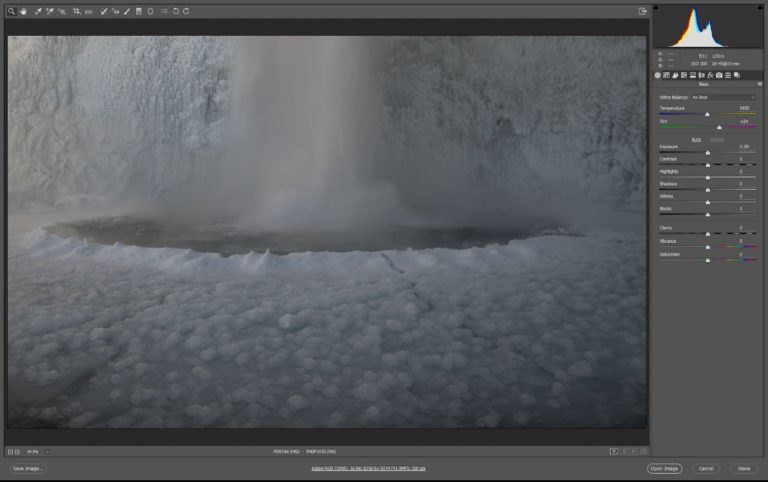
Task: Choose the Spot Removal tool
Action: pos(103,11)
